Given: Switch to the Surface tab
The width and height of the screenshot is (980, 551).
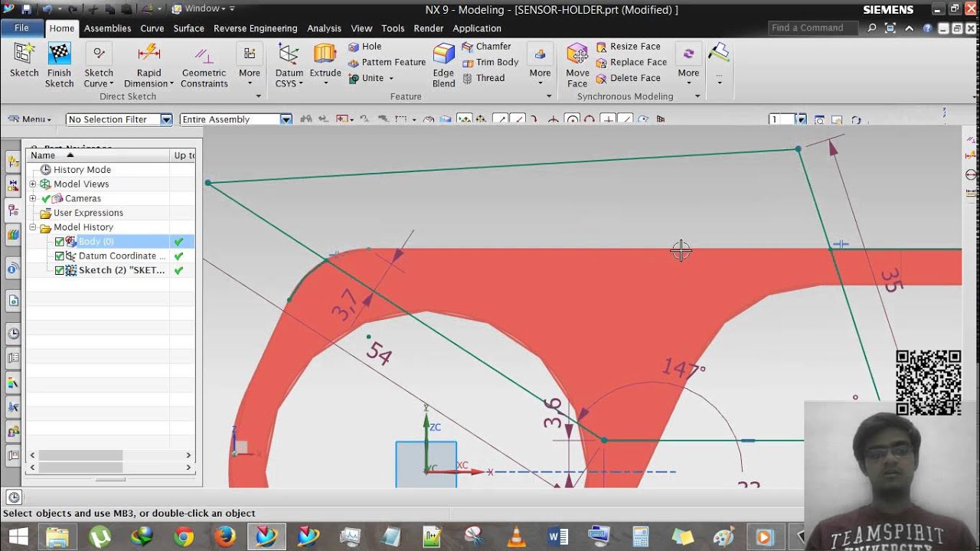Looking at the screenshot, I should click(188, 28).
